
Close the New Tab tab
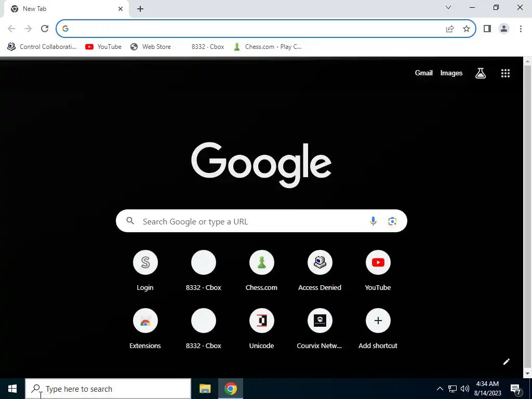click(x=121, y=9)
